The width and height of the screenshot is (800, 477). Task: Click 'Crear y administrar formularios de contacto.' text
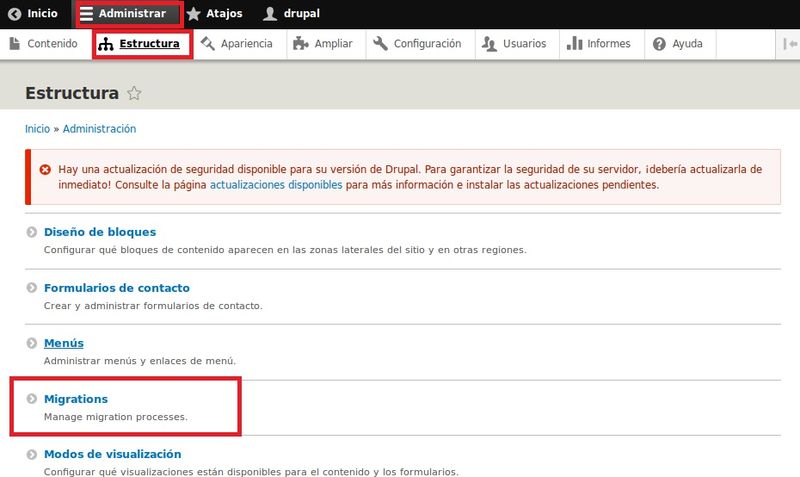coord(153,306)
